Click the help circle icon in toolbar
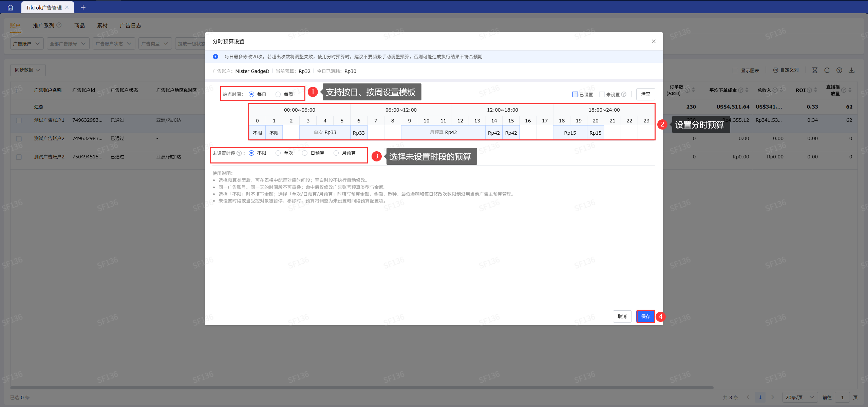This screenshot has height=407, width=868. point(839,70)
